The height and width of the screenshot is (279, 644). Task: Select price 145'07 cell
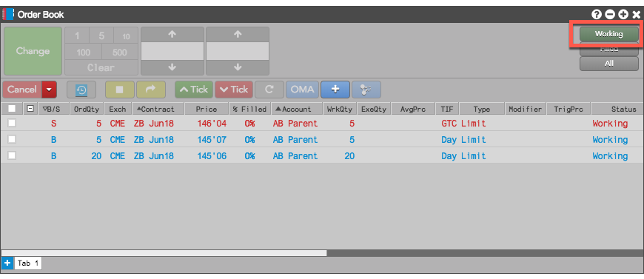click(211, 140)
